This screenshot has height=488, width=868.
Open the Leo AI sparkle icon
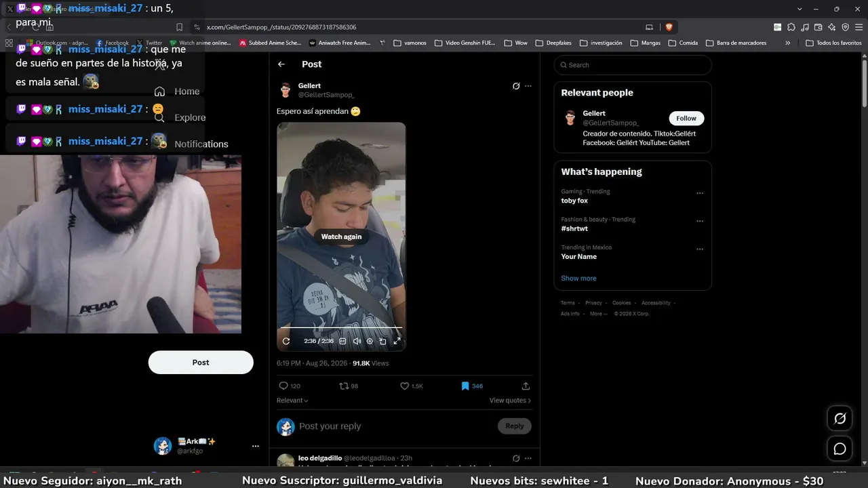tap(831, 27)
